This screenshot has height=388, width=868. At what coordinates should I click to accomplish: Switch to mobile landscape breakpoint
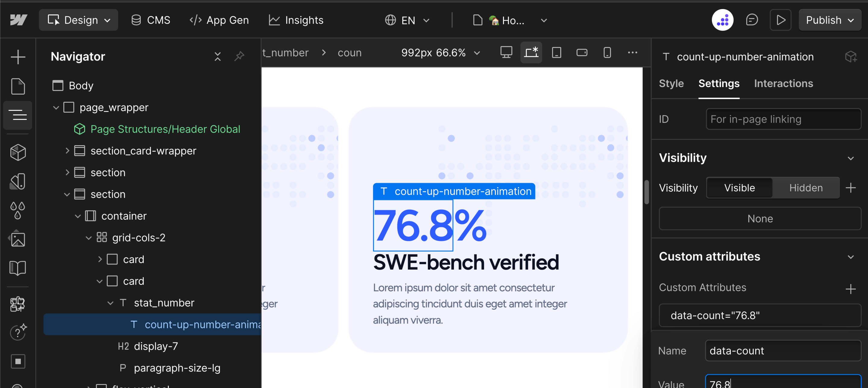(x=582, y=52)
